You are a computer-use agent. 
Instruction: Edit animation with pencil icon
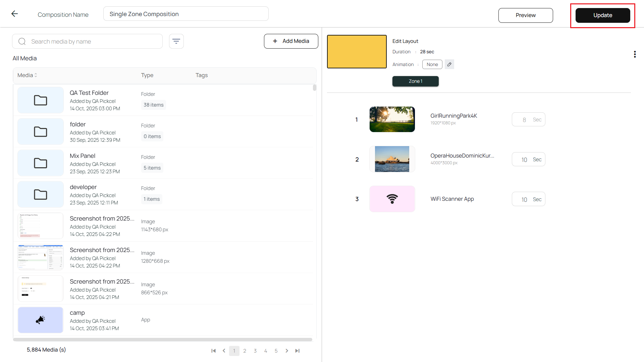click(449, 64)
